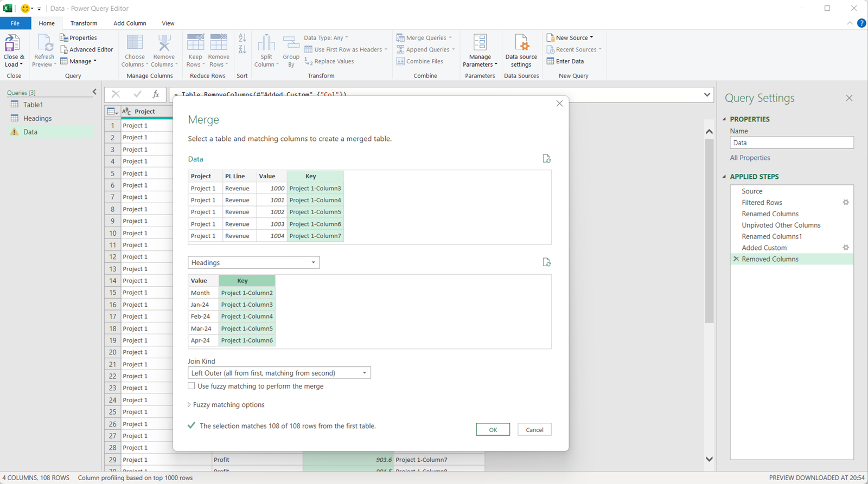Click OK in Merge dialog
The width and height of the screenshot is (868, 484).
tap(493, 430)
